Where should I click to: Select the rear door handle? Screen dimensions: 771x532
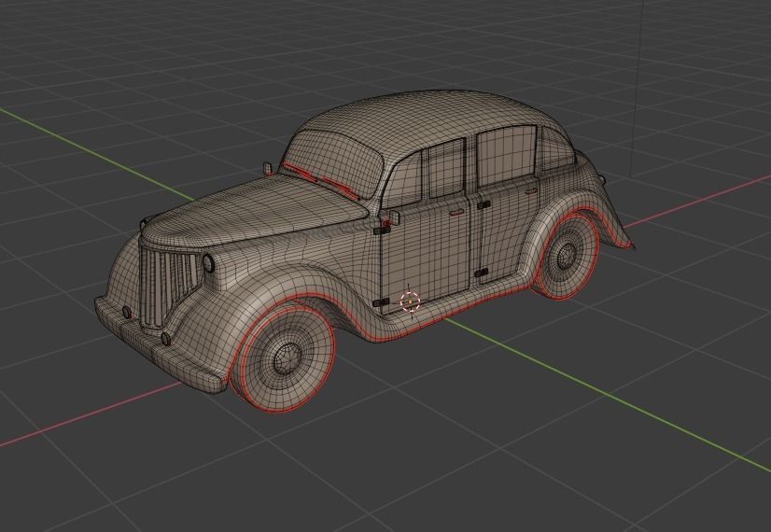(x=531, y=190)
